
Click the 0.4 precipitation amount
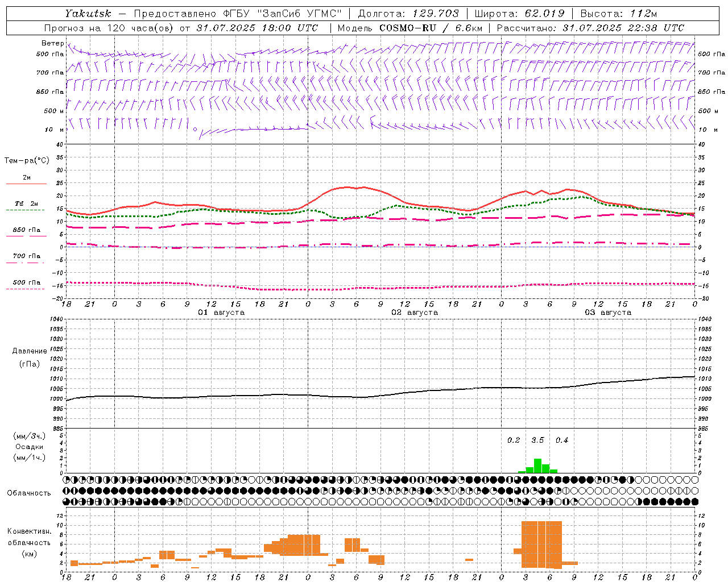[x=562, y=440]
